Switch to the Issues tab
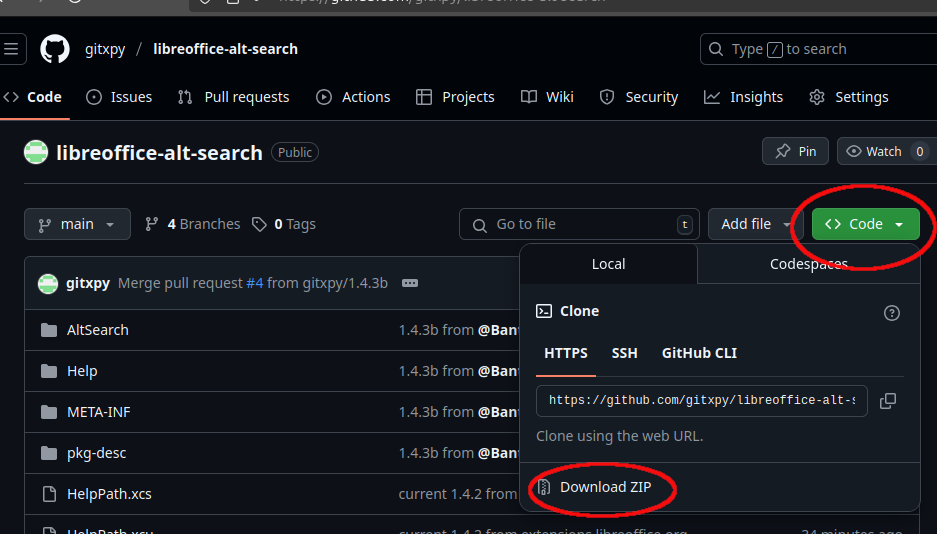This screenshot has width=937, height=534. [x=119, y=97]
